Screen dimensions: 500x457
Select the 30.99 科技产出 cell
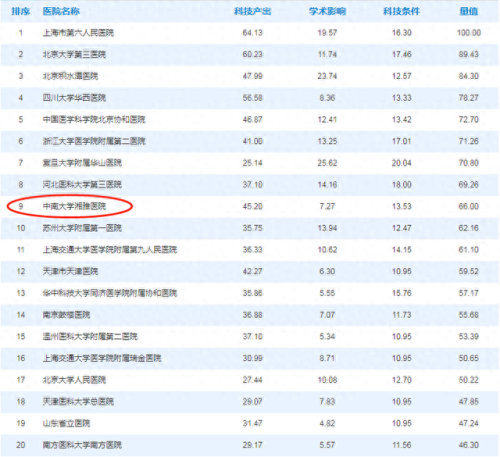252,358
